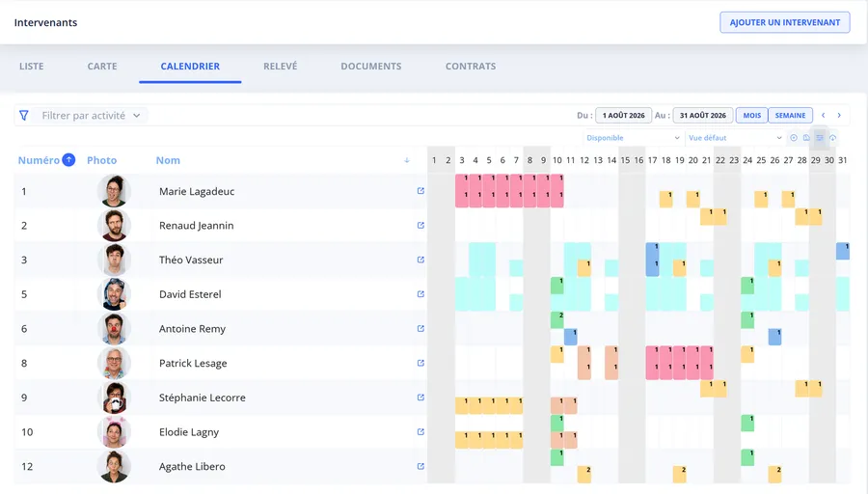The image size is (868, 494).
Task: Click Marie Lagadeuc's photo
Action: 114,191
